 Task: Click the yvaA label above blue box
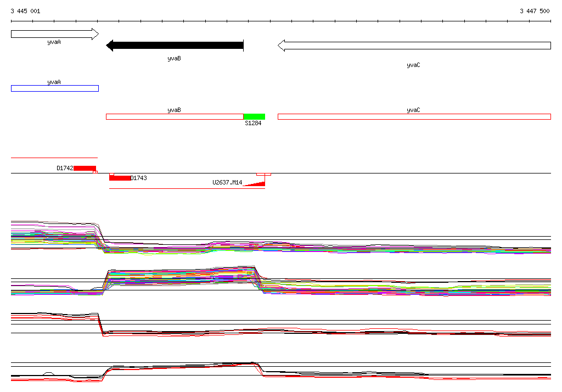tap(54, 82)
